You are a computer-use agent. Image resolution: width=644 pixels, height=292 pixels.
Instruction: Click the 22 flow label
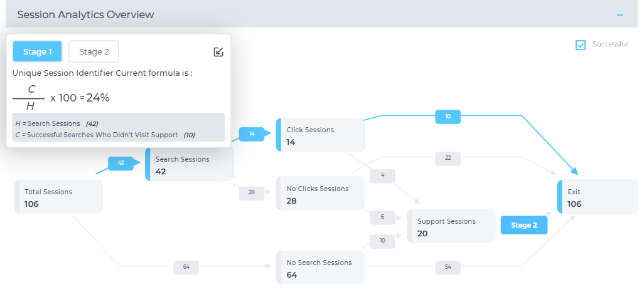click(x=448, y=158)
